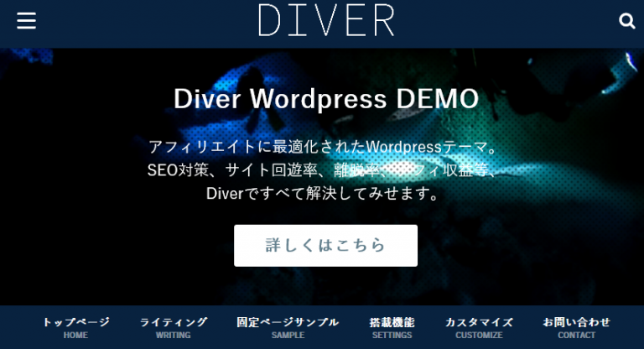Click the SETTINGS sublabel in navigation

392,336
